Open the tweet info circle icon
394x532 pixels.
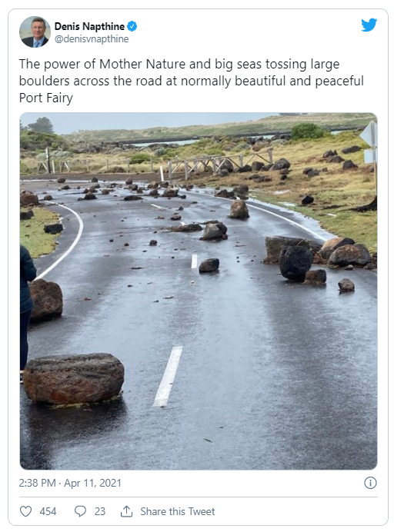pyautogui.click(x=370, y=483)
